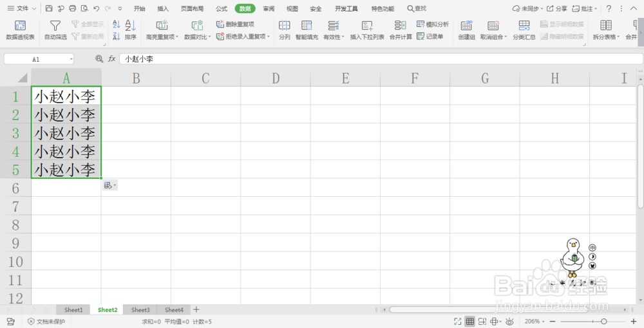Click 删除重复项 remove duplicates
The height and width of the screenshot is (328, 644).
click(235, 24)
